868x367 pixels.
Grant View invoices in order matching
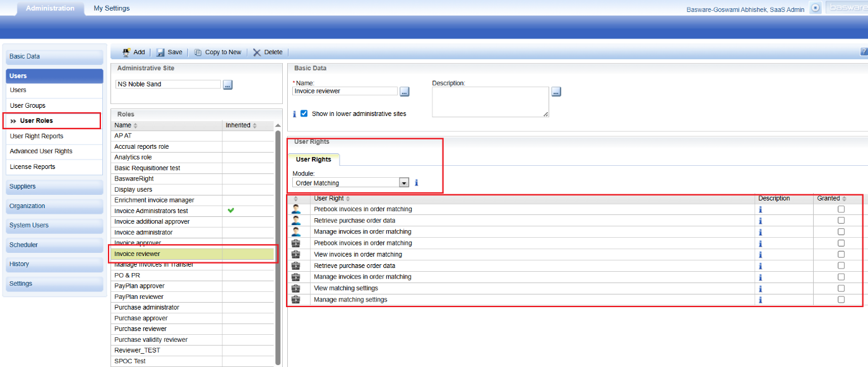click(x=841, y=255)
